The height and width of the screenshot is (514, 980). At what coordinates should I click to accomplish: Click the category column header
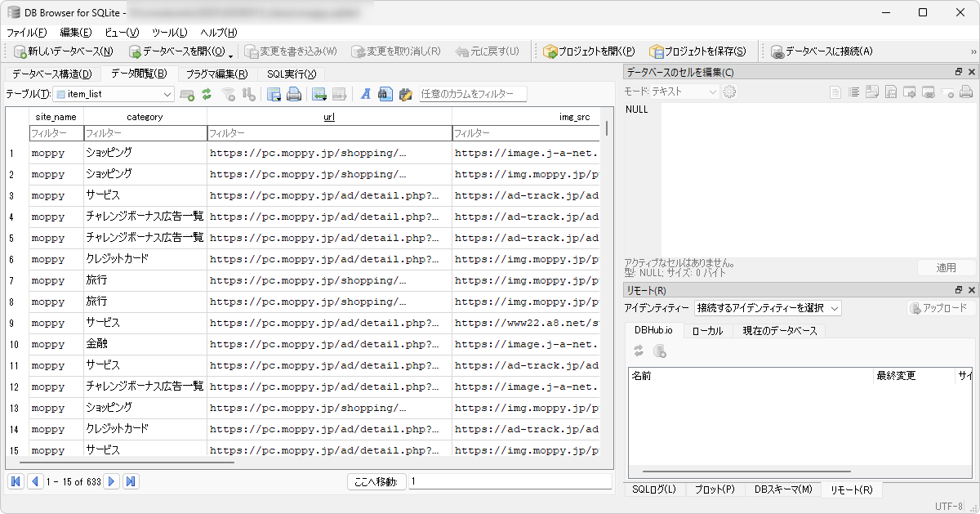pyautogui.click(x=145, y=117)
